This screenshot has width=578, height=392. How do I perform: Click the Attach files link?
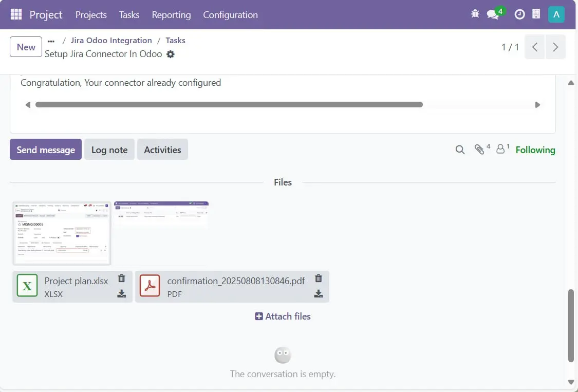[283, 316]
